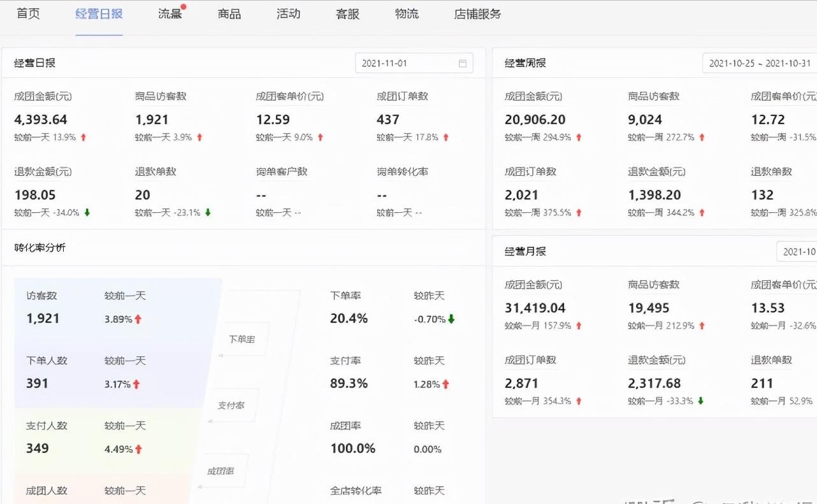Click the up arrow next to 9.0%

(x=321, y=137)
